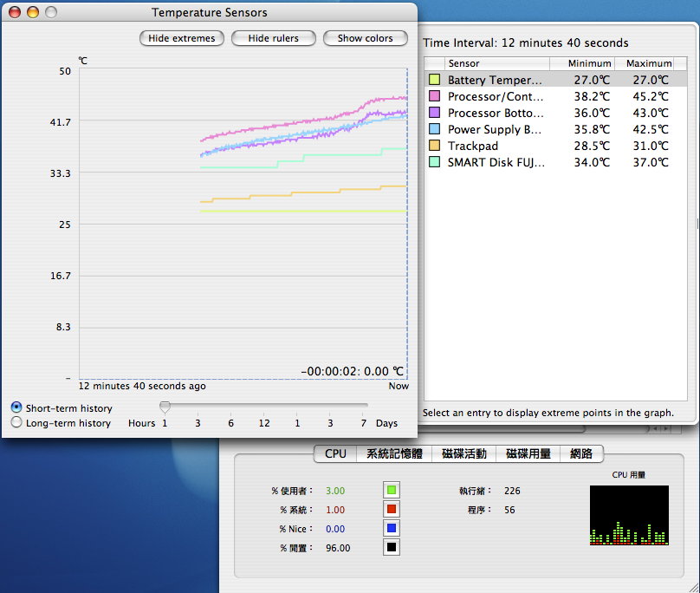Open the 磁碟活動 tab
Screen dimensions: 700x593
coord(464,454)
